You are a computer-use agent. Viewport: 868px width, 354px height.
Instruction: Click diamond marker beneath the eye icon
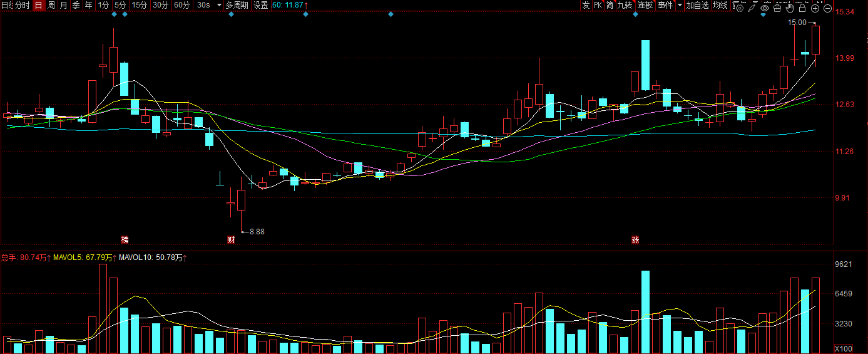click(763, 14)
